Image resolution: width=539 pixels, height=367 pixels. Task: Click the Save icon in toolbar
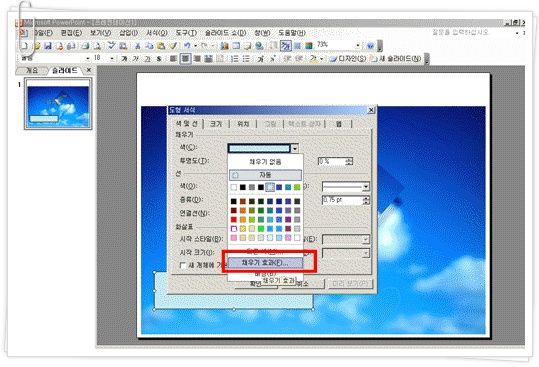point(48,46)
